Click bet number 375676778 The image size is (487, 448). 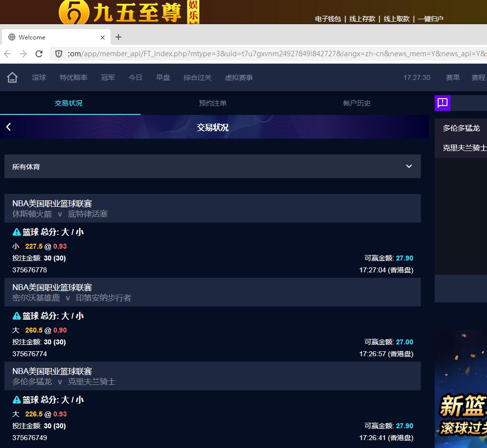click(x=30, y=270)
